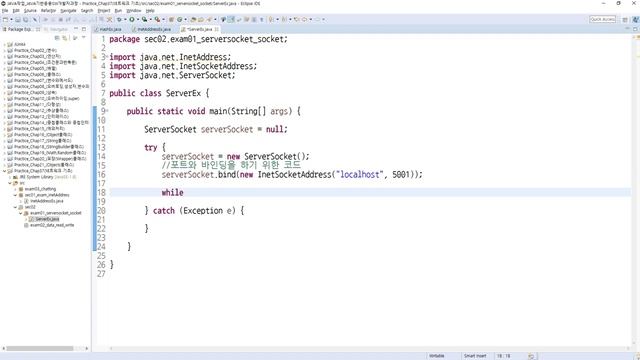Viewport: 640px width, 360px height.
Task: Expand the Practice_Chap10 project
Action: (x=4, y=99)
